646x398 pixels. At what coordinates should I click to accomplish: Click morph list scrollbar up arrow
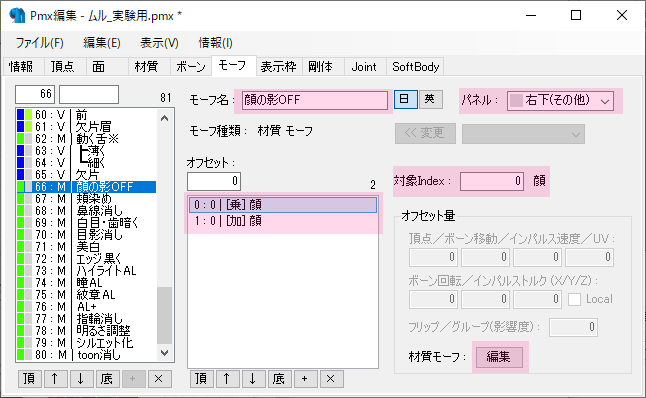coord(164,118)
